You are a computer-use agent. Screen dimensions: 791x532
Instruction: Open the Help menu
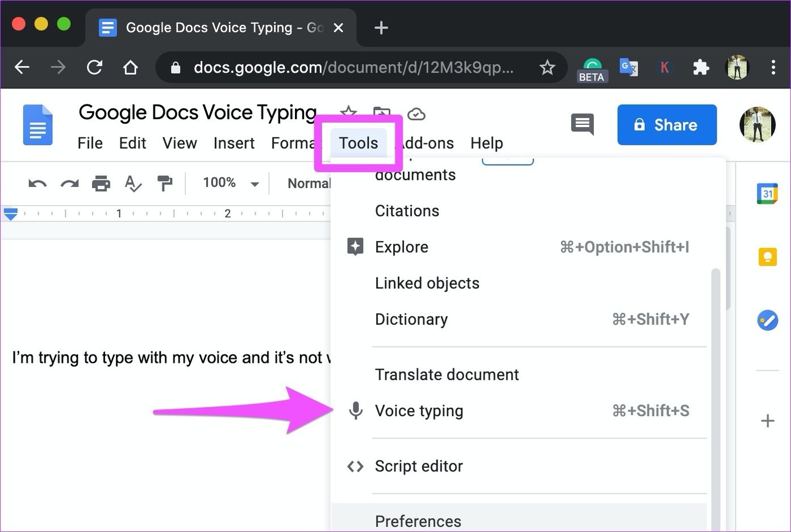[x=486, y=143]
